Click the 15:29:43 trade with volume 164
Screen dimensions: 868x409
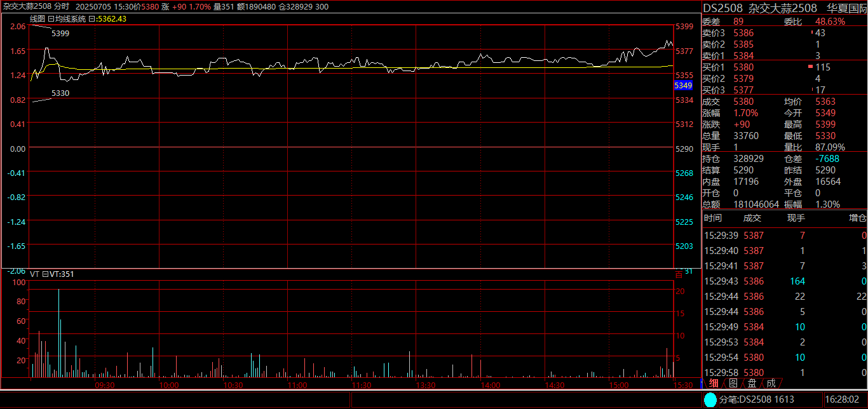point(784,281)
